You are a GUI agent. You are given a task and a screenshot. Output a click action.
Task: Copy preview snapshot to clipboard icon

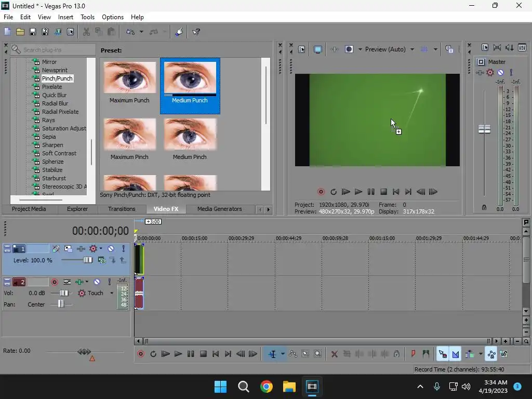tap(449, 49)
